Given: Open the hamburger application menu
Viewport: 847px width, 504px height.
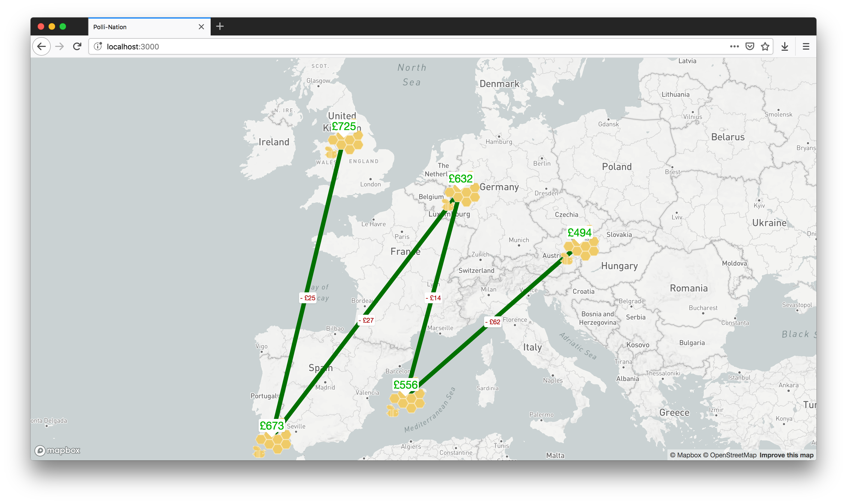Looking at the screenshot, I should pos(806,47).
